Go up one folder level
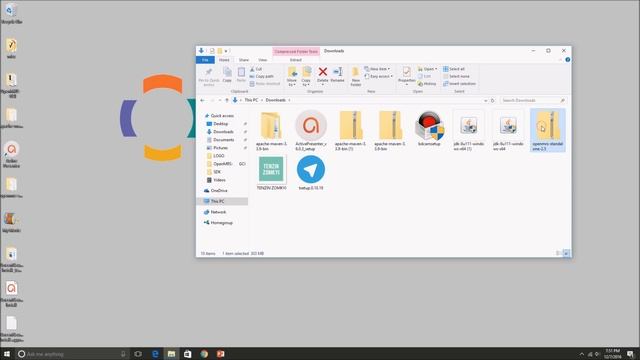Screen dimensions: 640x360 pyautogui.click(x=227, y=100)
